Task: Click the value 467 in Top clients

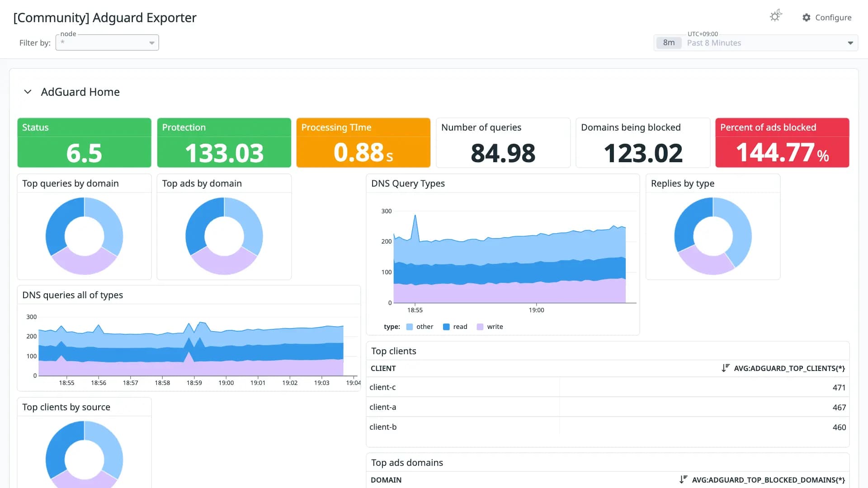Action: tap(839, 408)
